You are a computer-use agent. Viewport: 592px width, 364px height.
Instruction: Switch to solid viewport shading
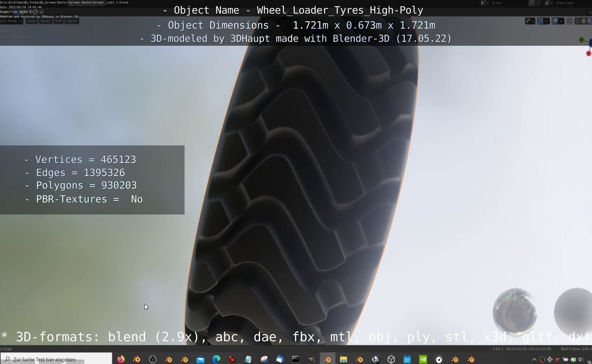point(584,21)
